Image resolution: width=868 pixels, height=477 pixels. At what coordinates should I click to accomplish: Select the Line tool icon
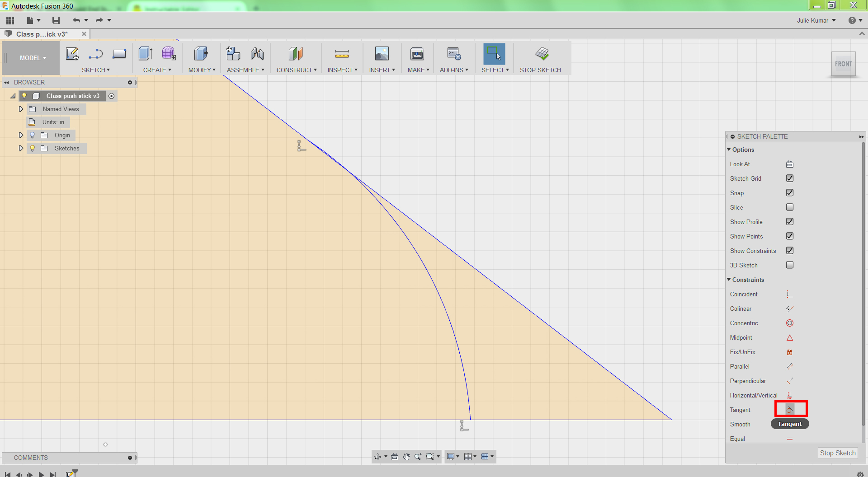[x=96, y=54]
